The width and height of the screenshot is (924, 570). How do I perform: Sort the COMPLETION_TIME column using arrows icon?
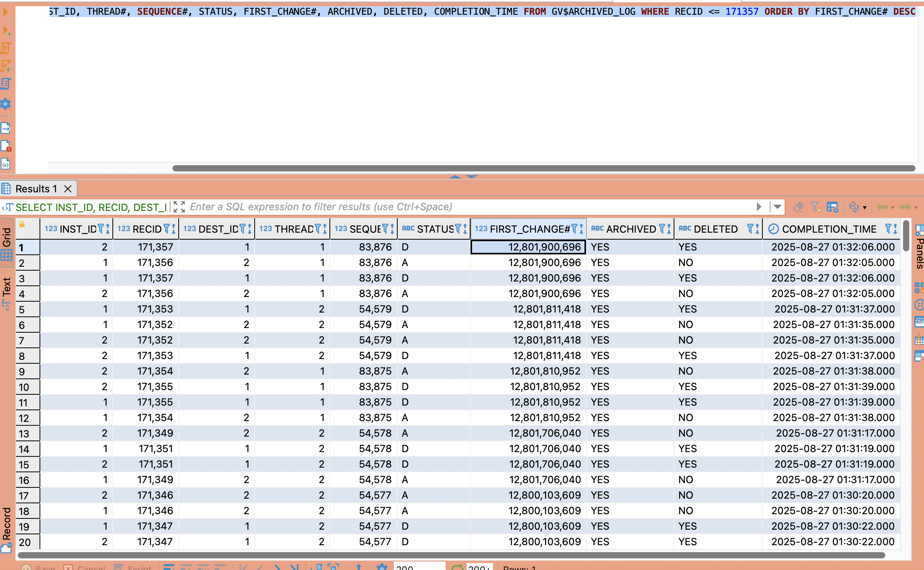tap(895, 229)
